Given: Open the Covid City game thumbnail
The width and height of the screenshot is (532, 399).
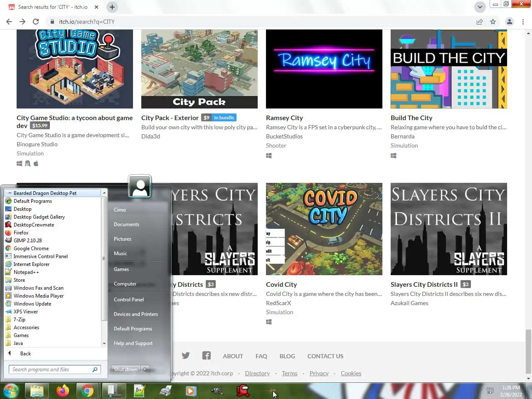Looking at the screenshot, I should tap(324, 229).
